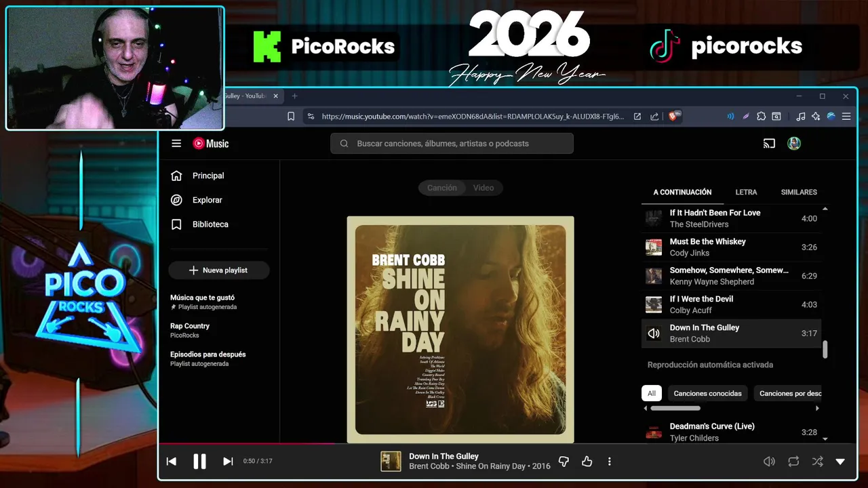868x488 pixels.
Task: Open the LETRA lyrics tab
Action: coord(746,192)
